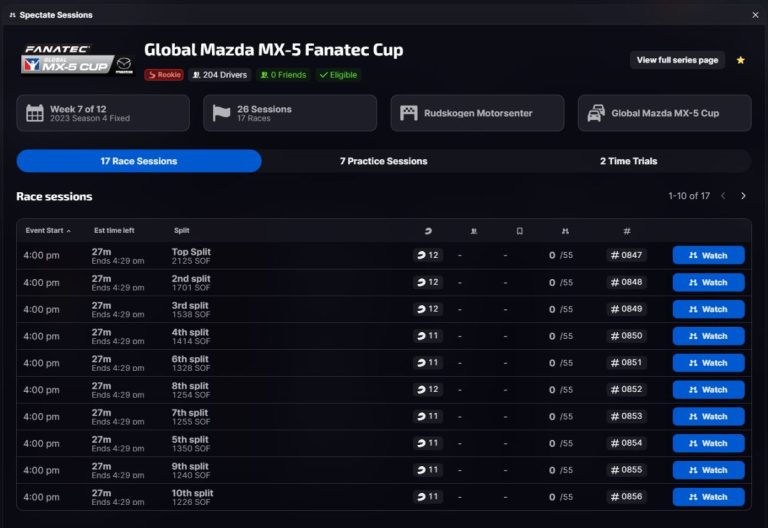768x528 pixels.
Task: Click the flag icon beside 26 Sessions
Action: click(x=221, y=113)
